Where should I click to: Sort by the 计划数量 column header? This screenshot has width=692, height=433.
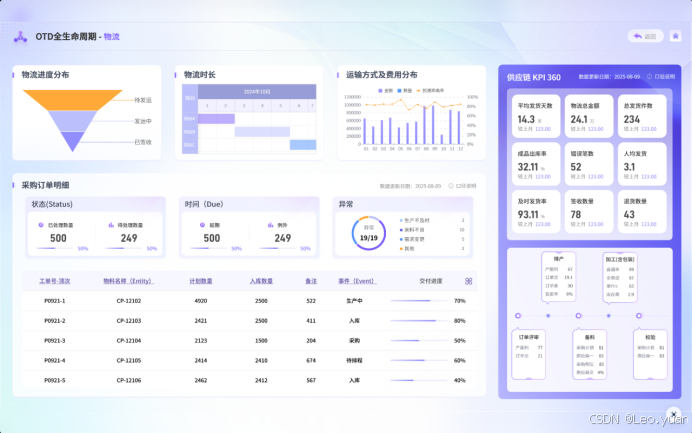tap(201, 281)
